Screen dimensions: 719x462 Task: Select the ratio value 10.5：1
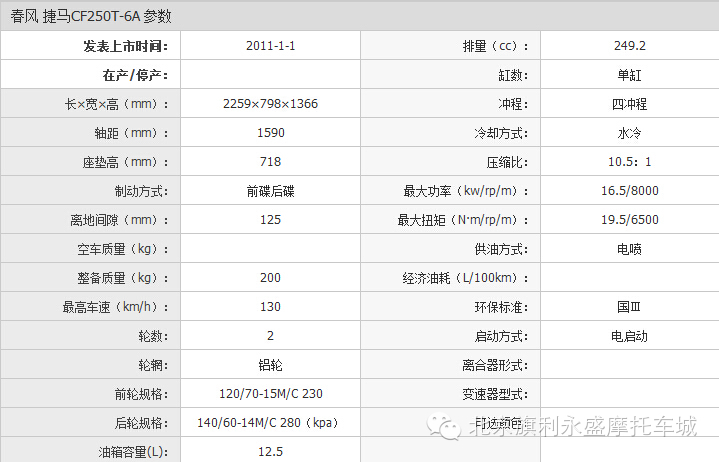[x=630, y=162]
